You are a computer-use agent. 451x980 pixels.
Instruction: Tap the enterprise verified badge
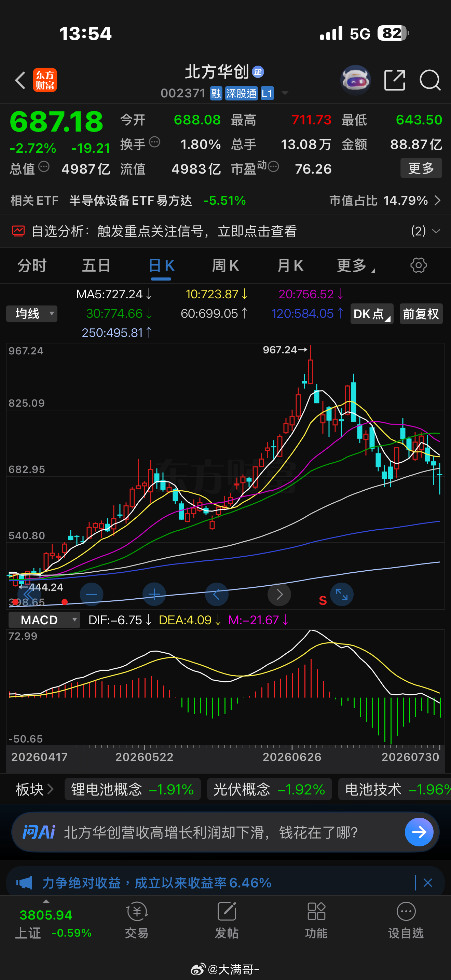tap(258, 71)
